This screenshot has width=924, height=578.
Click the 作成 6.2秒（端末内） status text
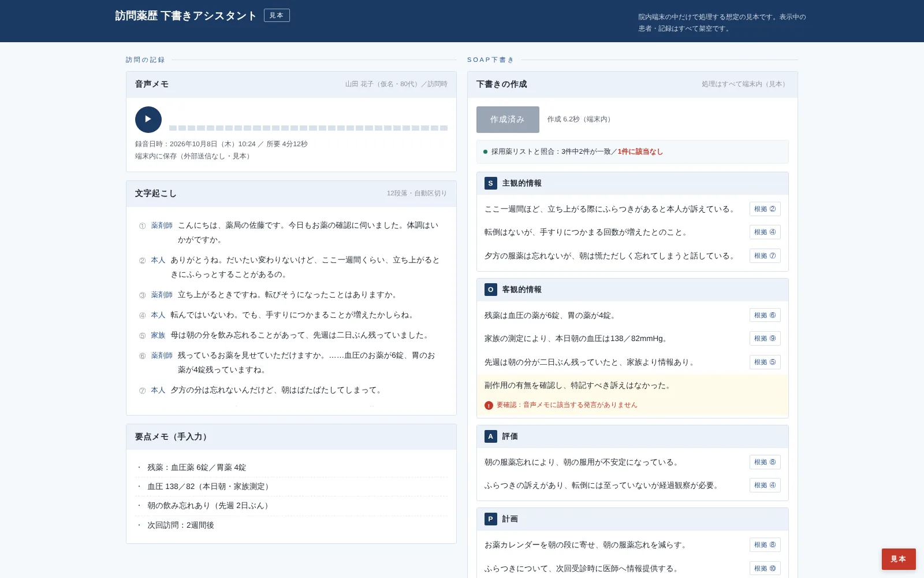[x=581, y=119]
